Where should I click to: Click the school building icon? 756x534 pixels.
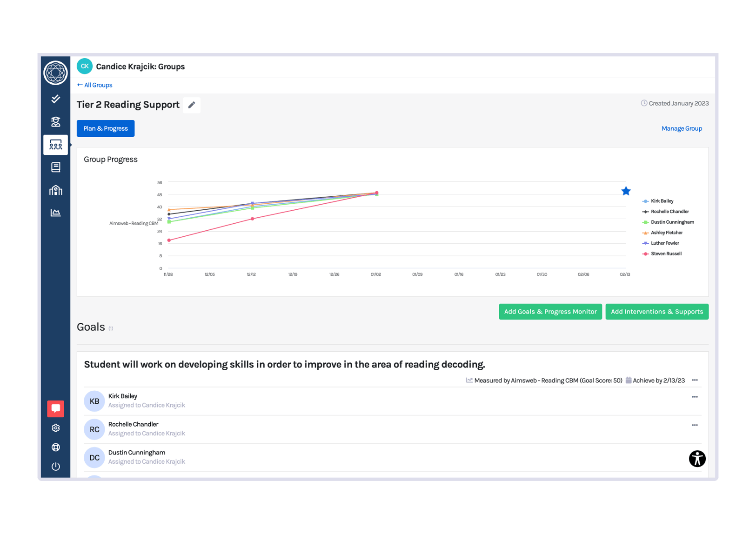[x=55, y=190]
